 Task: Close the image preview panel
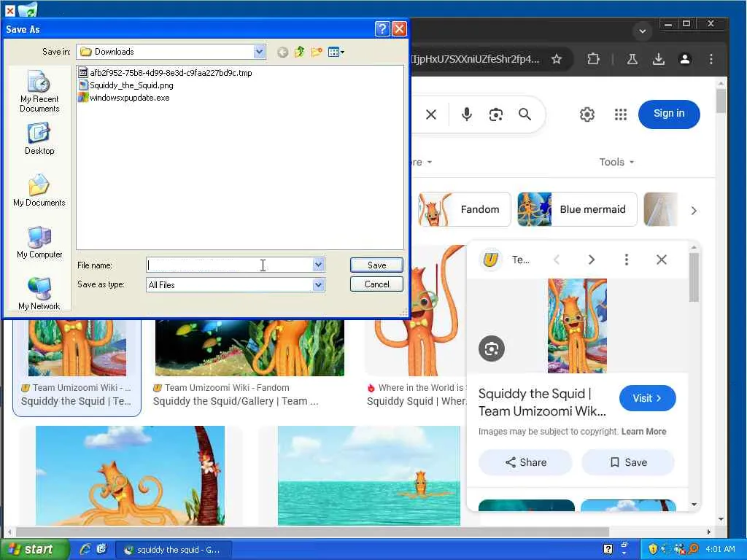[x=661, y=260]
